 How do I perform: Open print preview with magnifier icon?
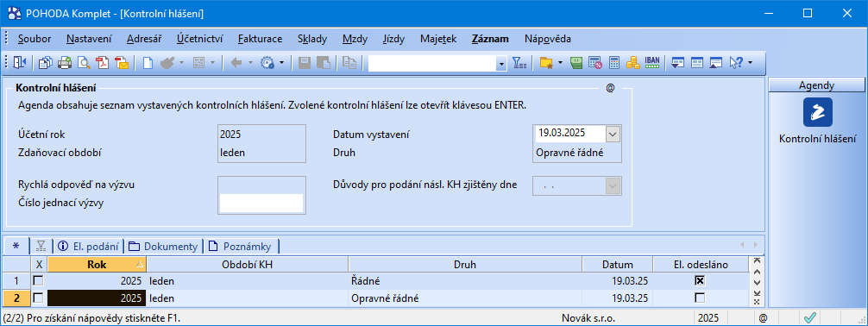[x=84, y=63]
